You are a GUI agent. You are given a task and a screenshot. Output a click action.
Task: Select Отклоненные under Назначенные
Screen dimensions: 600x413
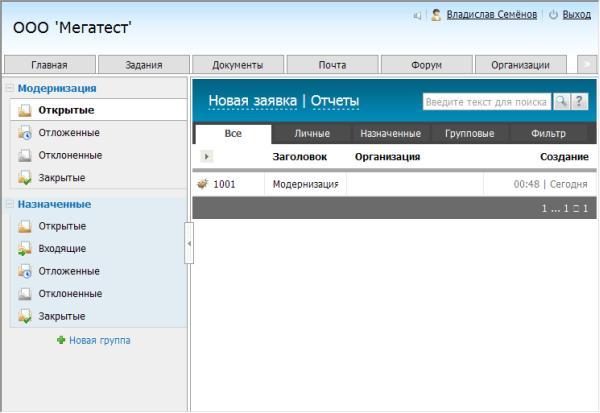click(x=98, y=294)
